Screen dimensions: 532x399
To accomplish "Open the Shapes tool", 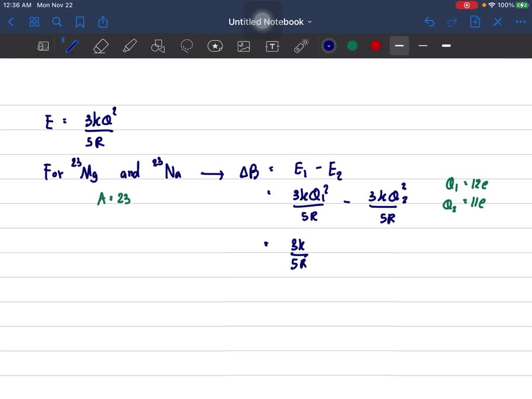I will [158, 46].
